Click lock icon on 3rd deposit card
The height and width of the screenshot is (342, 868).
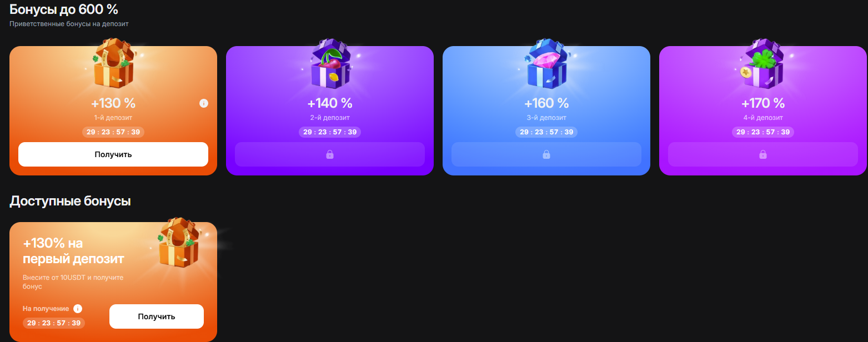tap(546, 154)
